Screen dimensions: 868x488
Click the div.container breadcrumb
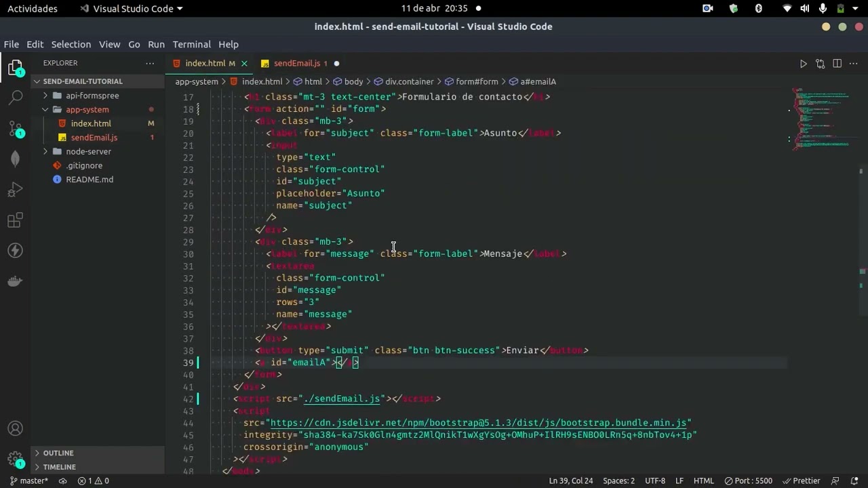(410, 81)
